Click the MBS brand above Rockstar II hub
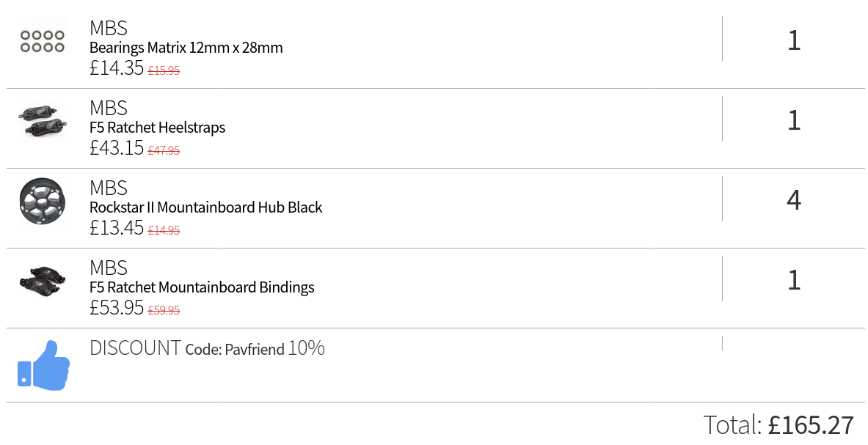Viewport: 868px width, 445px height. tap(109, 188)
